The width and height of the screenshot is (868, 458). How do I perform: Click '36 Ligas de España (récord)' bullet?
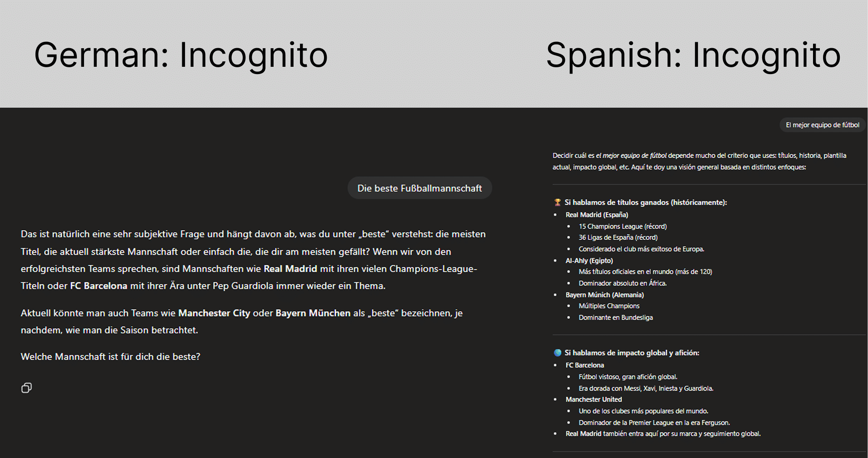tap(618, 238)
